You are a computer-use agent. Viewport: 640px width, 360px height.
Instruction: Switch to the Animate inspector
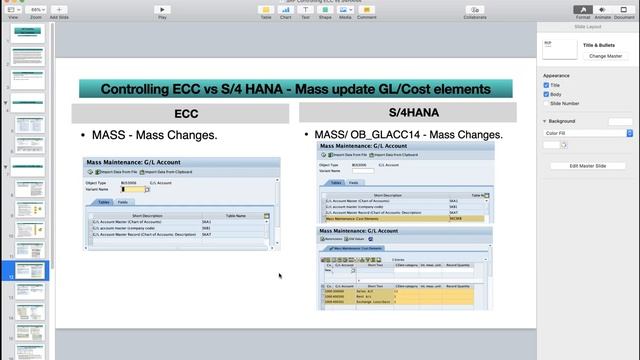click(x=602, y=10)
